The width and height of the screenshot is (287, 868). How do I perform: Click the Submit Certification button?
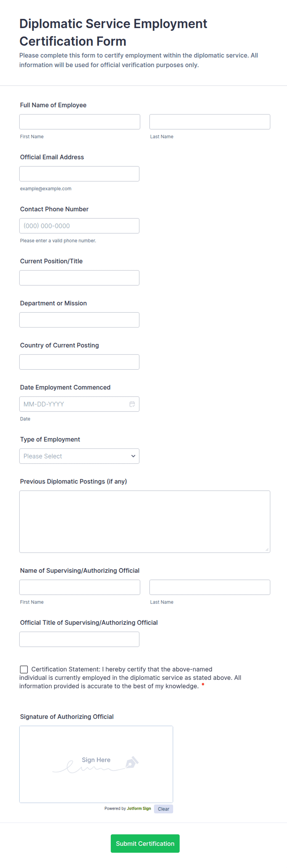pyautogui.click(x=145, y=843)
